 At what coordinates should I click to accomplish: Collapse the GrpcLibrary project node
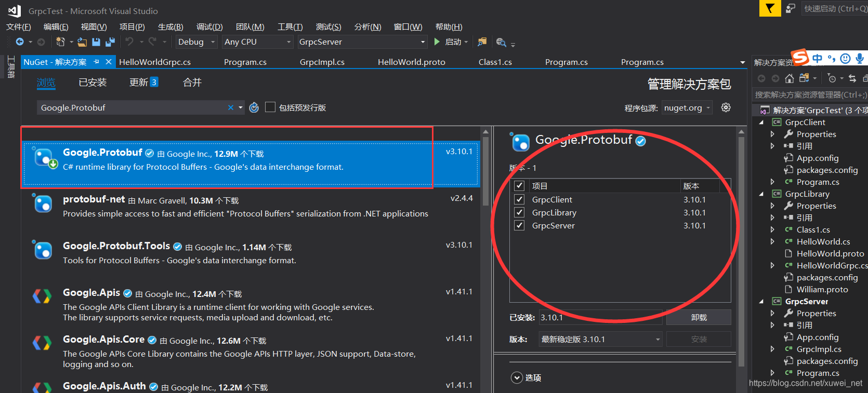pos(761,194)
